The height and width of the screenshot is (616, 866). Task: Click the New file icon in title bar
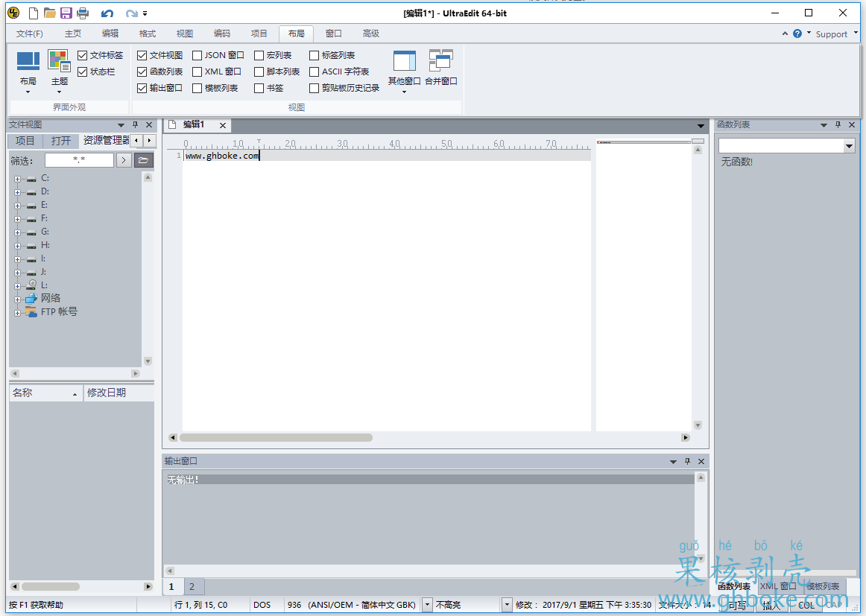pyautogui.click(x=33, y=13)
